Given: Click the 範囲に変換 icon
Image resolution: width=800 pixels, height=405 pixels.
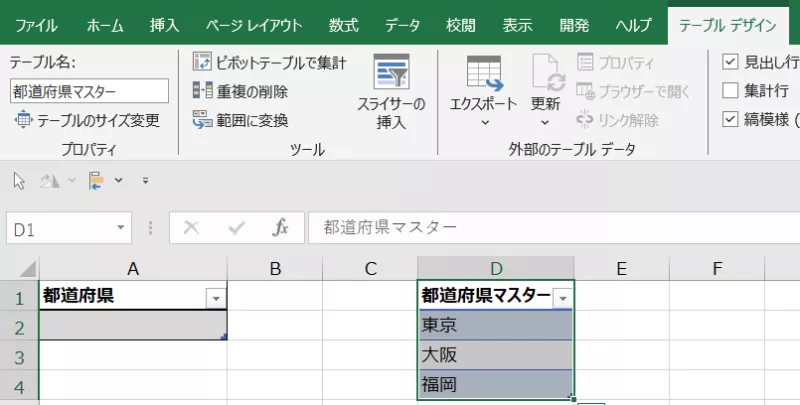Looking at the screenshot, I should 203,121.
